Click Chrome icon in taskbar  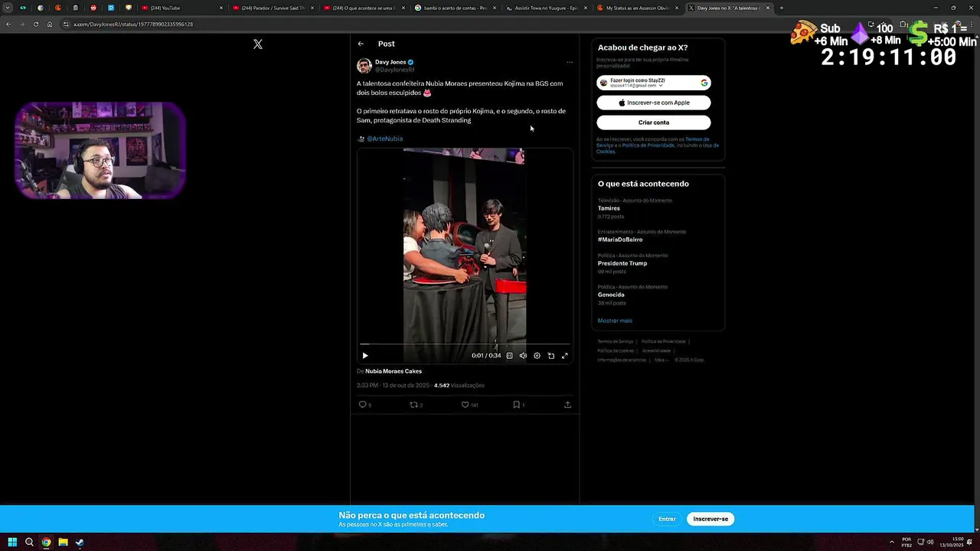[46, 543]
